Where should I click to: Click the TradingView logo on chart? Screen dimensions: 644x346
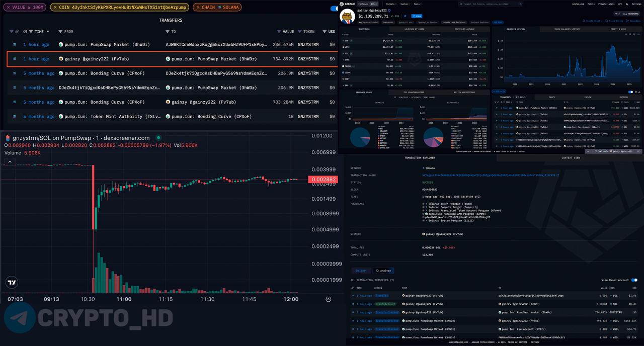point(12,283)
